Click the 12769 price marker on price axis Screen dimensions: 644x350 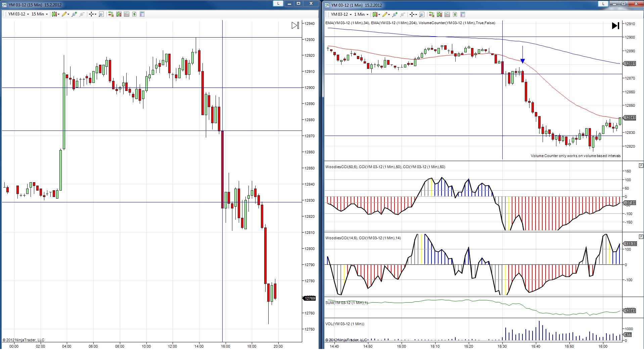pos(310,298)
